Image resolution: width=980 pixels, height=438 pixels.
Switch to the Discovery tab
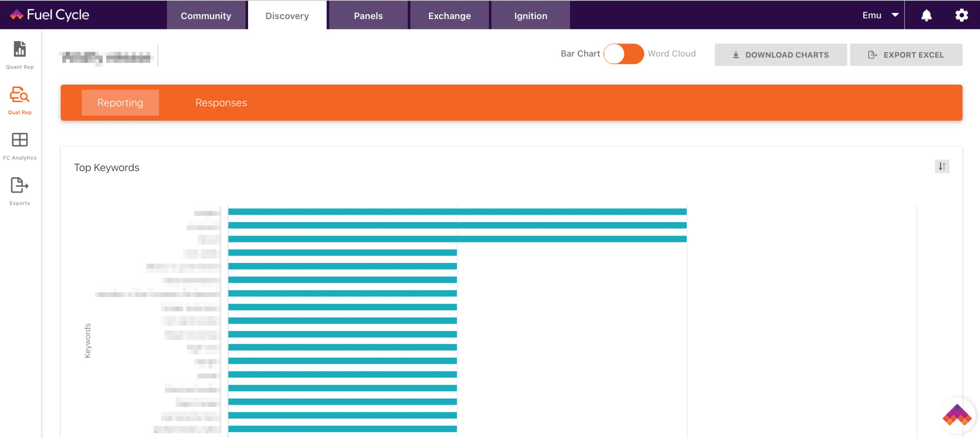[x=287, y=15]
